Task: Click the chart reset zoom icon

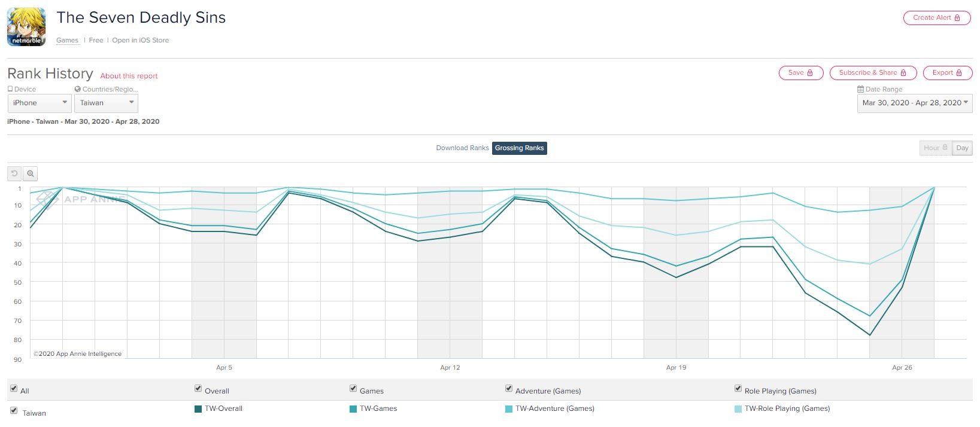Action: coord(14,173)
